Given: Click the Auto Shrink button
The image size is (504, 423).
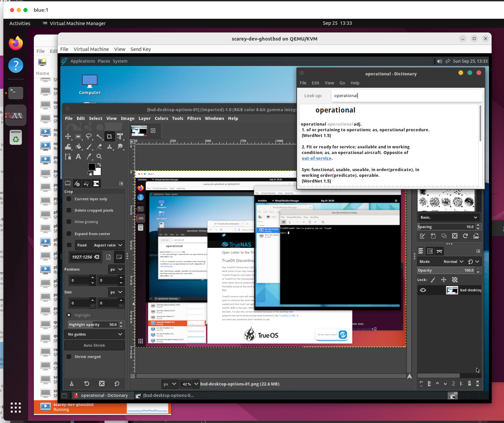Looking at the screenshot, I should pyautogui.click(x=94, y=345).
